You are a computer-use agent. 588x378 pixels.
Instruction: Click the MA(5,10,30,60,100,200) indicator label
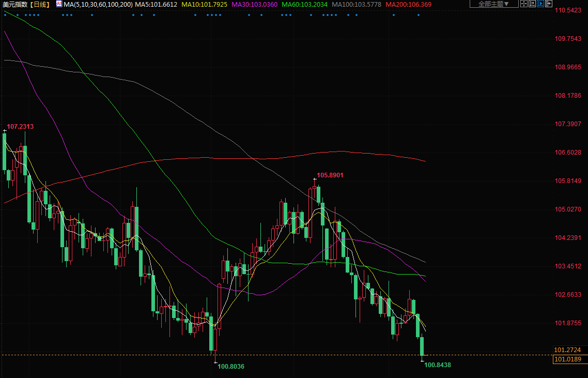[98, 4]
